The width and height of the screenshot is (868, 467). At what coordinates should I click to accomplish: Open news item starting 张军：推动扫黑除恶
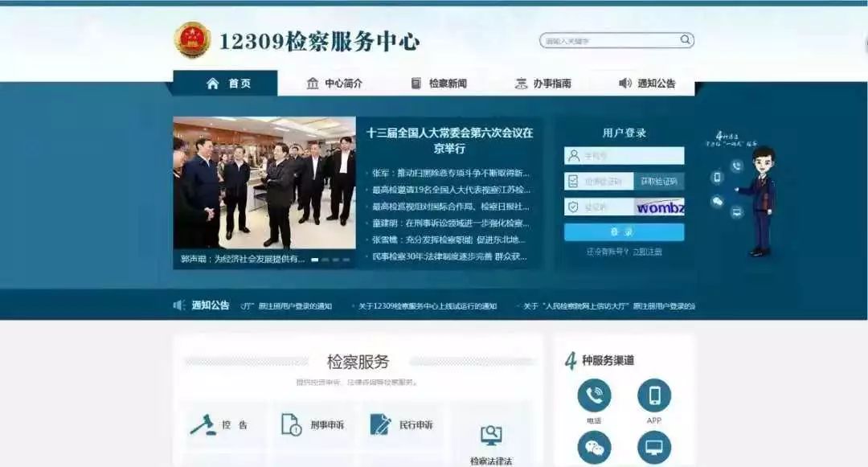point(451,173)
